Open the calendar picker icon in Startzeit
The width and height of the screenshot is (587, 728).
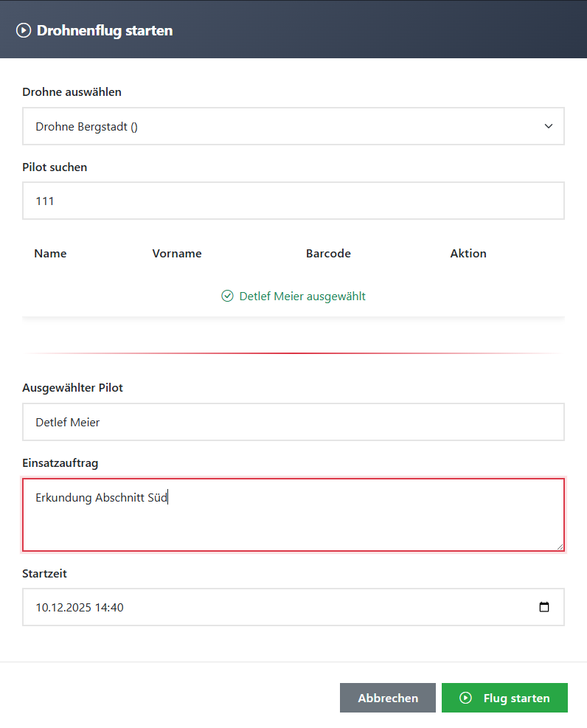click(x=544, y=607)
